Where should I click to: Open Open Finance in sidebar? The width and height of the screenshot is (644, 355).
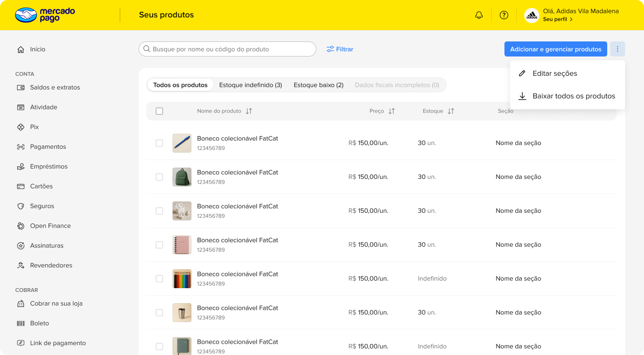pos(50,226)
